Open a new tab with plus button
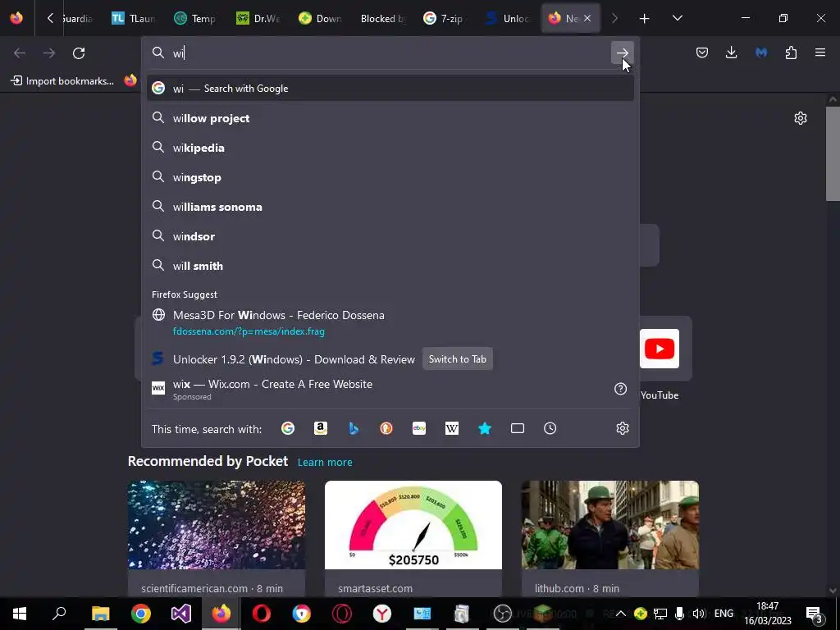Image resolution: width=840 pixels, height=630 pixels. coord(645,19)
